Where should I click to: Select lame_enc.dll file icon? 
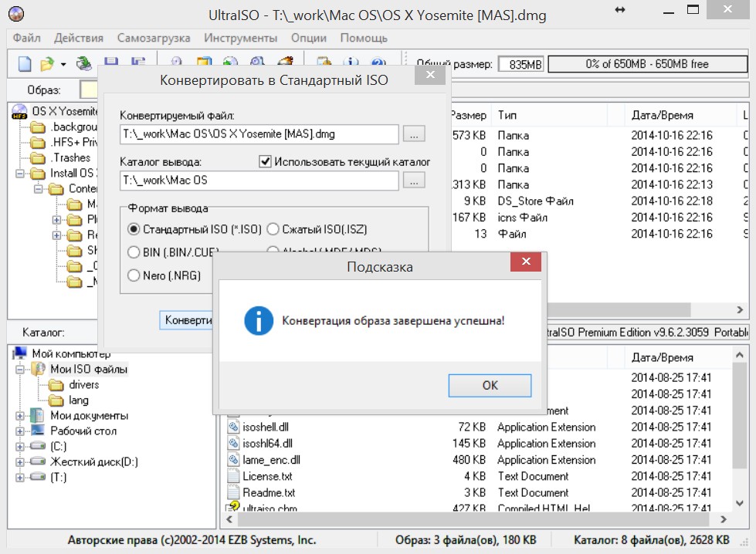[233, 460]
